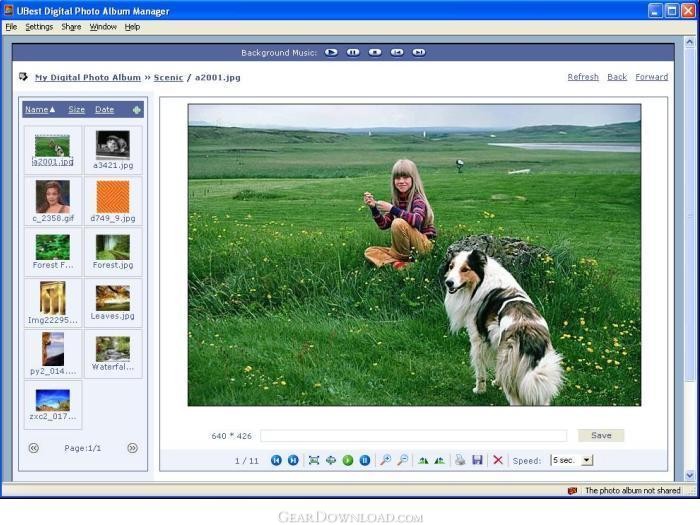Maximize the UBest window
This screenshot has height=525, width=700.
click(x=672, y=11)
